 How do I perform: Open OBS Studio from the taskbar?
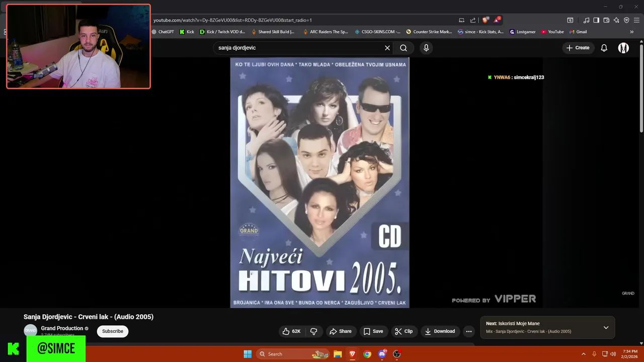coord(396,354)
